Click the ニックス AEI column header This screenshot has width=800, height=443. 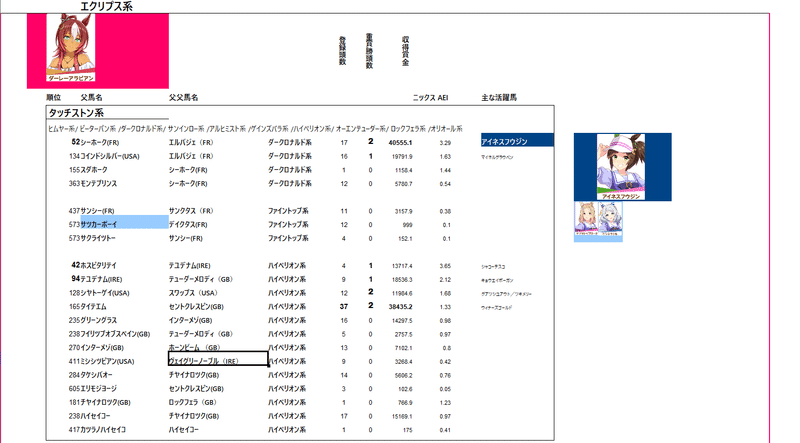tap(430, 97)
